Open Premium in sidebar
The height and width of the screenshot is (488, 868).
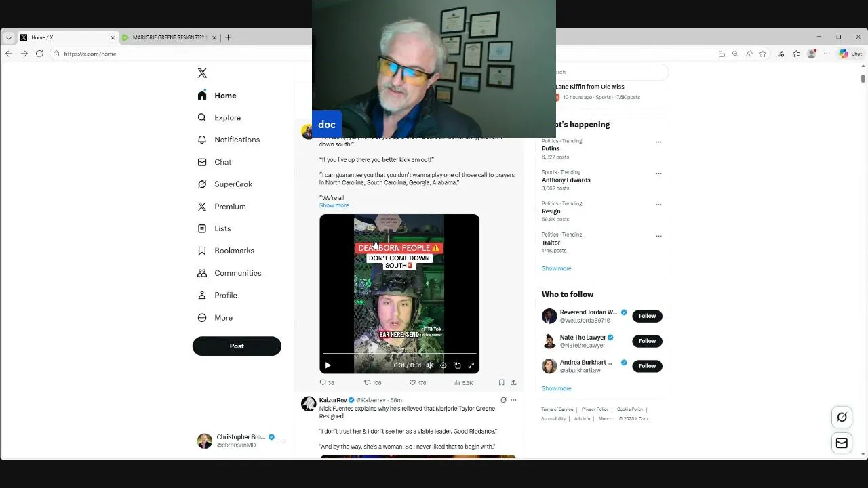(221, 207)
